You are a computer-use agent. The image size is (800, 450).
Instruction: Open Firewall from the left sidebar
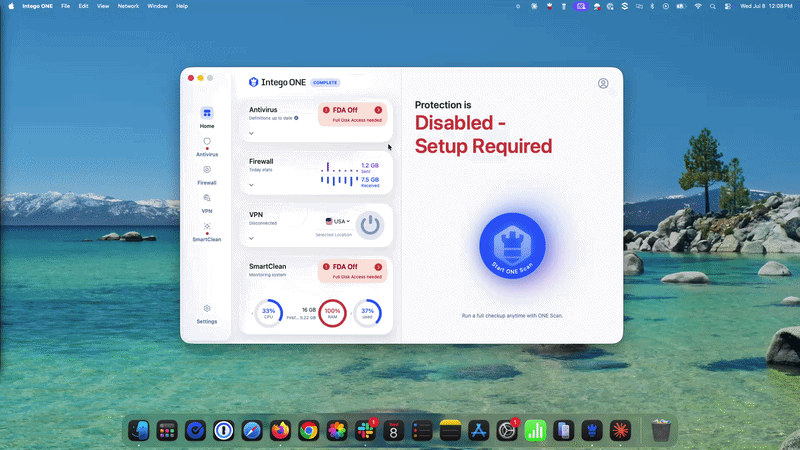tap(207, 175)
